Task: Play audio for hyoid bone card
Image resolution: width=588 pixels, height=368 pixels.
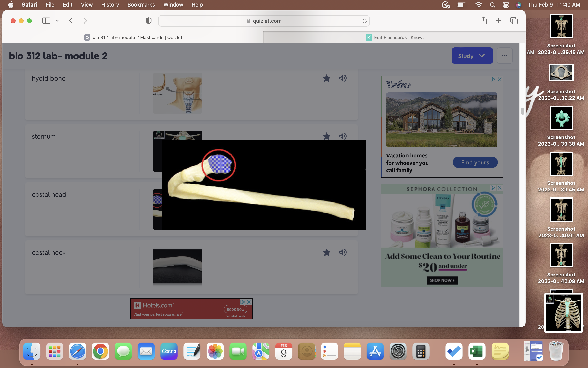Action: click(x=343, y=78)
